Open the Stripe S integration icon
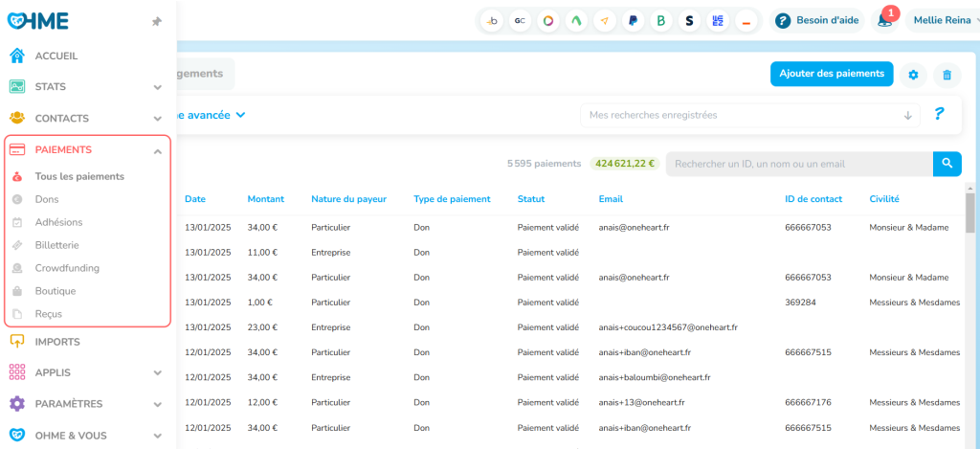The height and width of the screenshot is (449, 980). click(x=689, y=20)
